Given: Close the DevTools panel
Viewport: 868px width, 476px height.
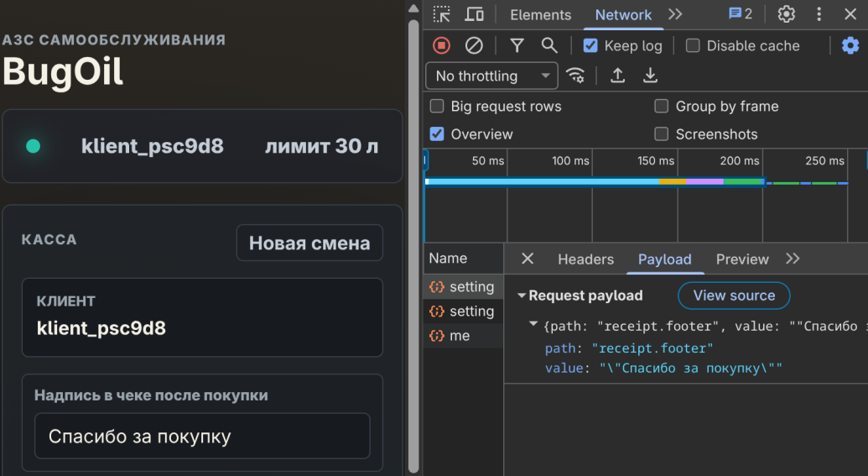Looking at the screenshot, I should coord(850,14).
